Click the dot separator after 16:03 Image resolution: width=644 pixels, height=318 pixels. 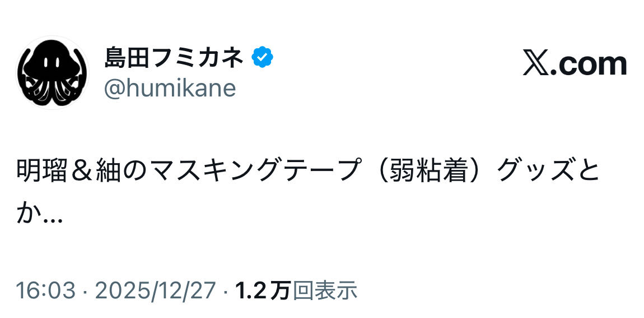click(85, 290)
